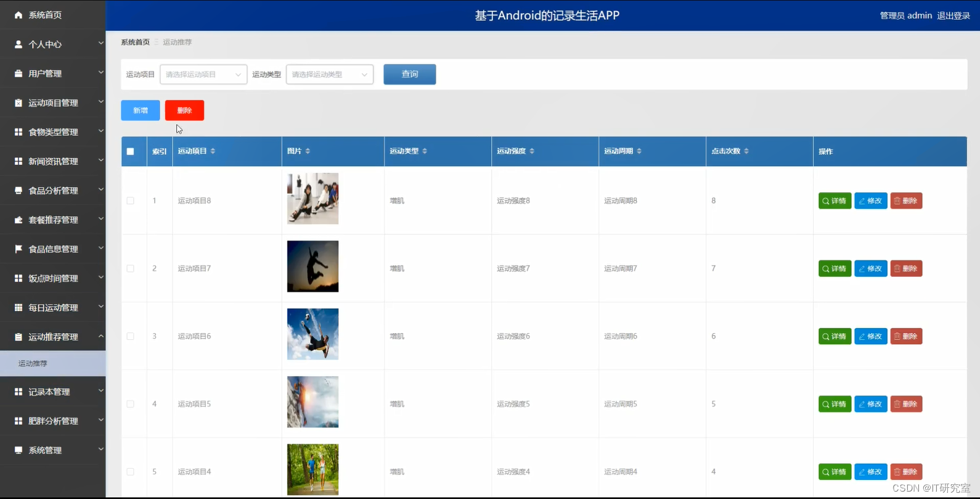980x499 pixels.
Task: Open 每日运动管理 menu
Action: point(53,307)
